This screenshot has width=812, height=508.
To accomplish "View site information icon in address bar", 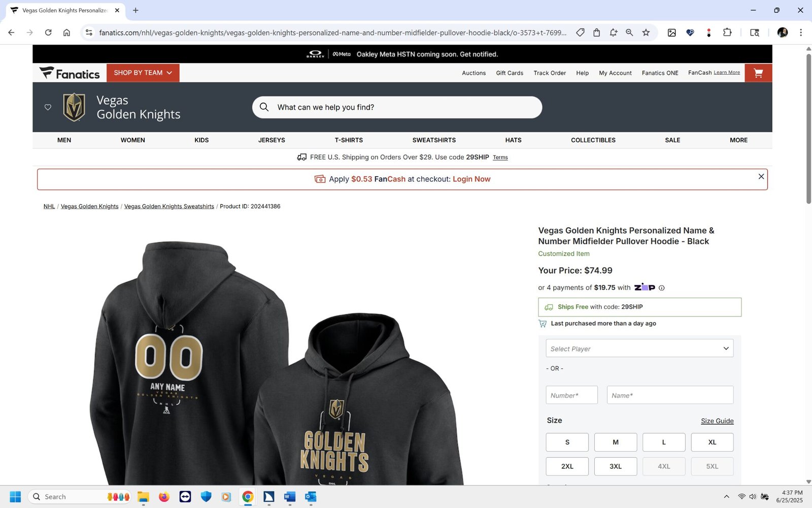I will click(89, 33).
